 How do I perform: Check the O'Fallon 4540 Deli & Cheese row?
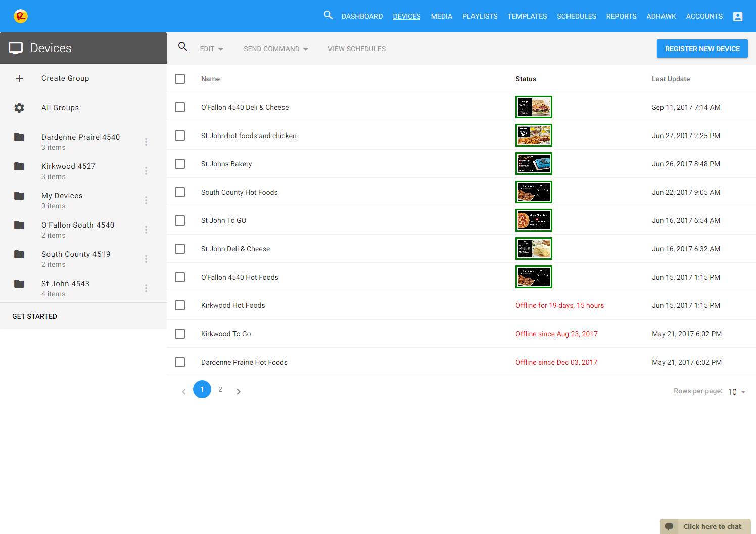(180, 107)
